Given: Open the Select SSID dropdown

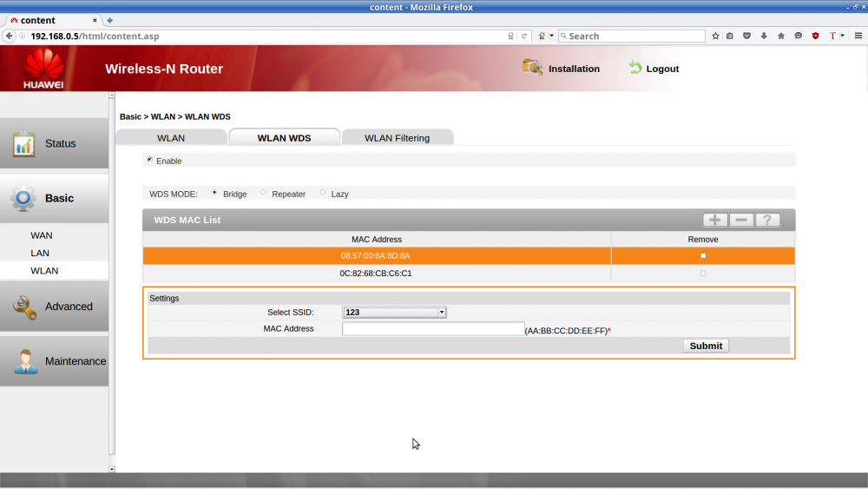Looking at the screenshot, I should click(x=394, y=313).
